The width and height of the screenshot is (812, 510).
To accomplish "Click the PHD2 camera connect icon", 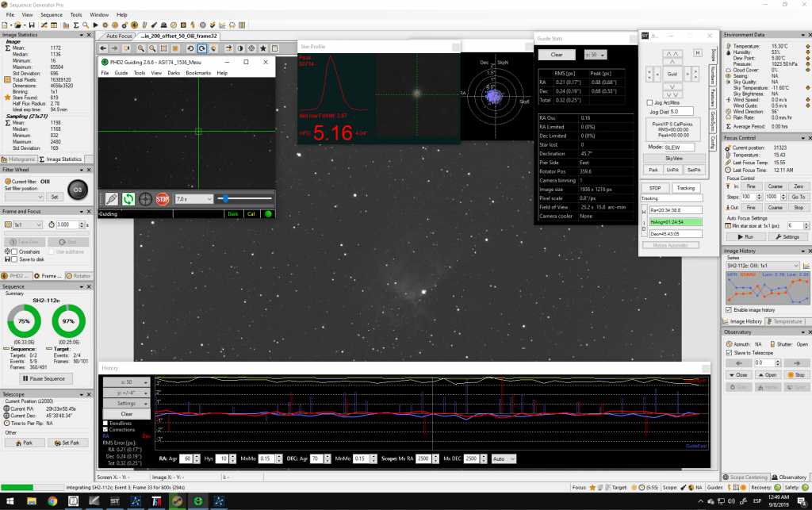I will pos(112,199).
